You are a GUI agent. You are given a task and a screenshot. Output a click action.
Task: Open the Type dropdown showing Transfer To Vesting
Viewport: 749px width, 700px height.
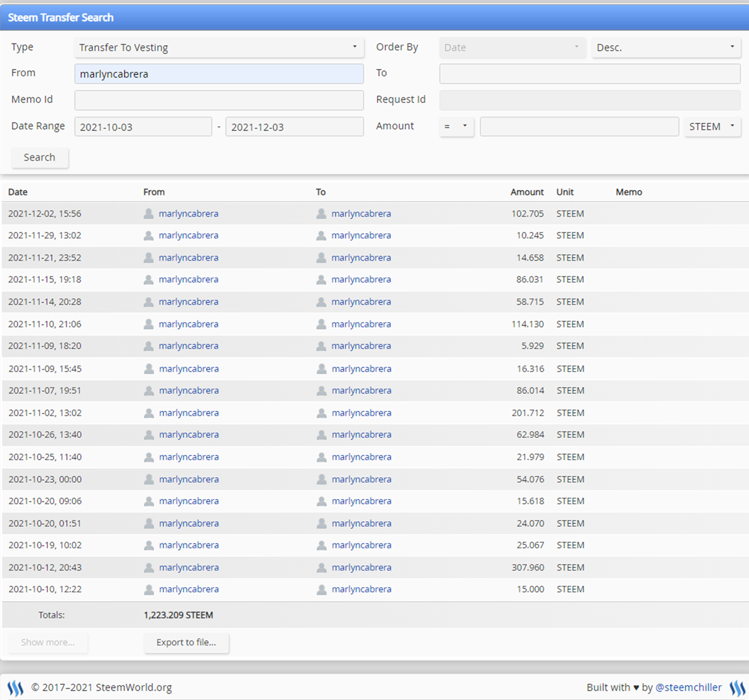(x=219, y=48)
